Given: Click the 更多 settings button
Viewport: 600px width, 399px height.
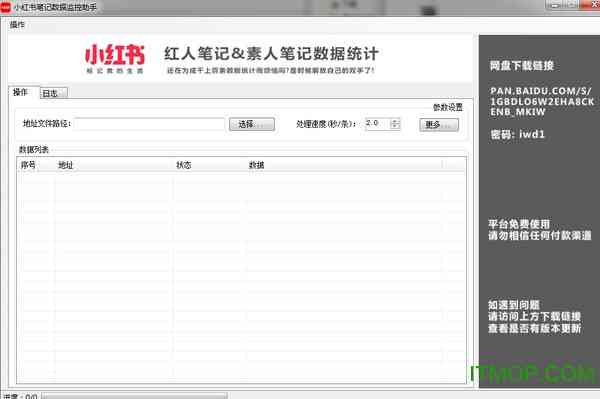Looking at the screenshot, I should point(439,125).
